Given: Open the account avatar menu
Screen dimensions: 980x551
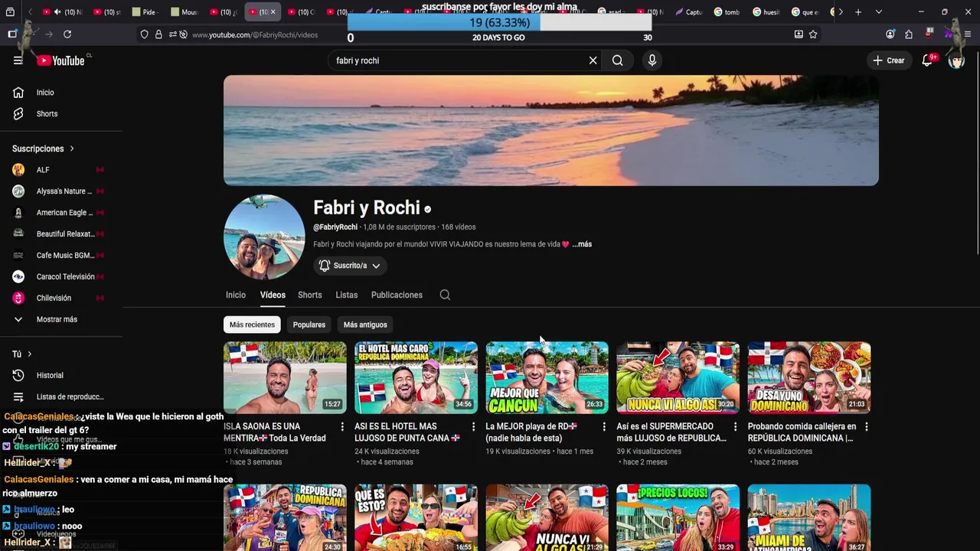Looking at the screenshot, I should tap(956, 60).
